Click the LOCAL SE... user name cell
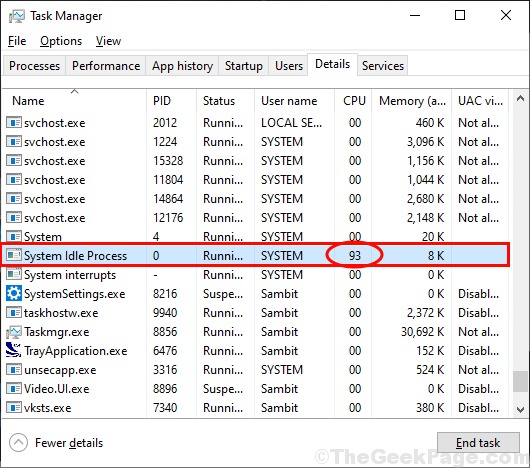530x468 pixels. (291, 123)
